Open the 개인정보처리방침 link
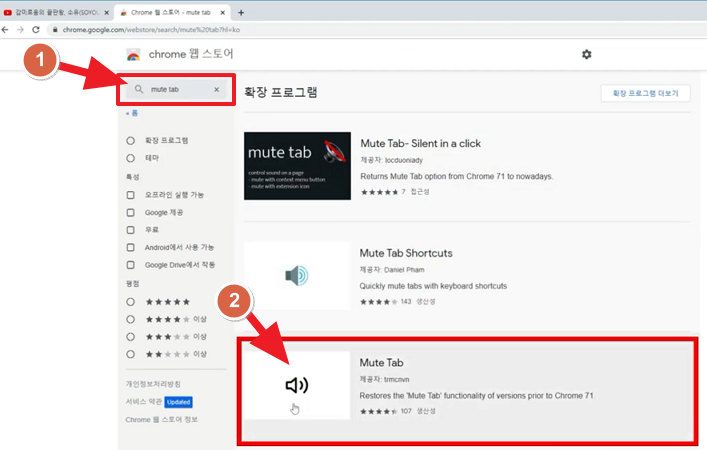Viewport: 707px width, 450px height. [153, 384]
